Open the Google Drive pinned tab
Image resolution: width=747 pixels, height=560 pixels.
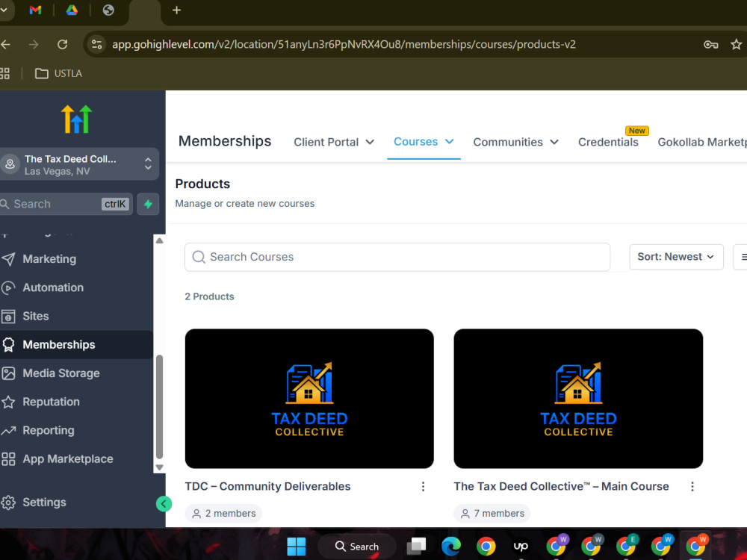point(72,10)
